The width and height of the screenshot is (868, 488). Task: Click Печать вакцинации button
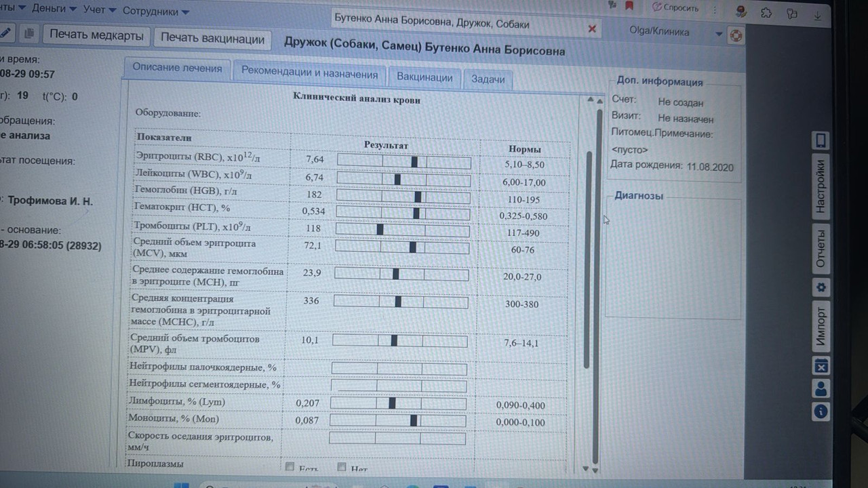click(212, 39)
